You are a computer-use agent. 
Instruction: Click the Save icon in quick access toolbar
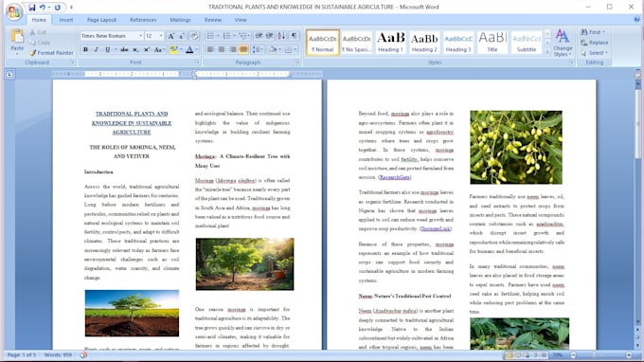point(31,8)
